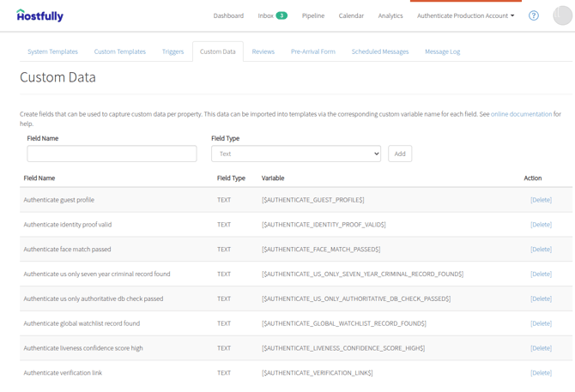
Task: Open the Field Type dropdown
Action: (296, 154)
